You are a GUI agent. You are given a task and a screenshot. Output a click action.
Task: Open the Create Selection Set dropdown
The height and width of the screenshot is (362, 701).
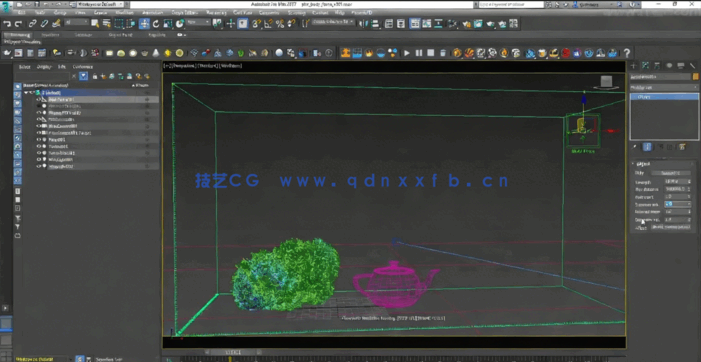(x=332, y=22)
